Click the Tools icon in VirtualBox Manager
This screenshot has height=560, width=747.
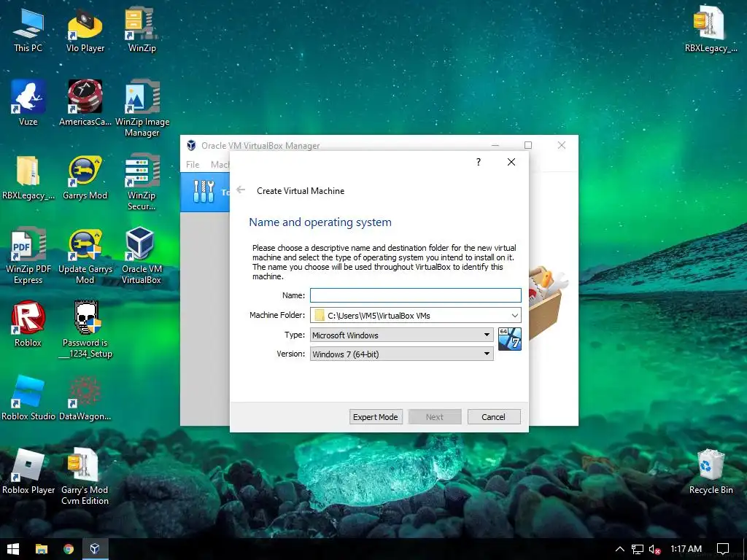(x=204, y=192)
